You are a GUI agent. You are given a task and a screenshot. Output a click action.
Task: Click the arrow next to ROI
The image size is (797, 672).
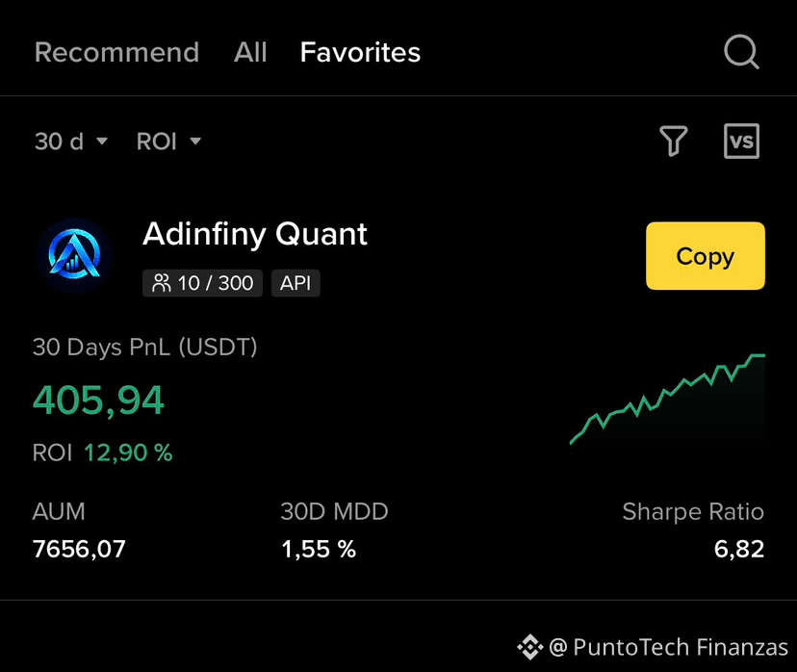pyautogui.click(x=195, y=142)
